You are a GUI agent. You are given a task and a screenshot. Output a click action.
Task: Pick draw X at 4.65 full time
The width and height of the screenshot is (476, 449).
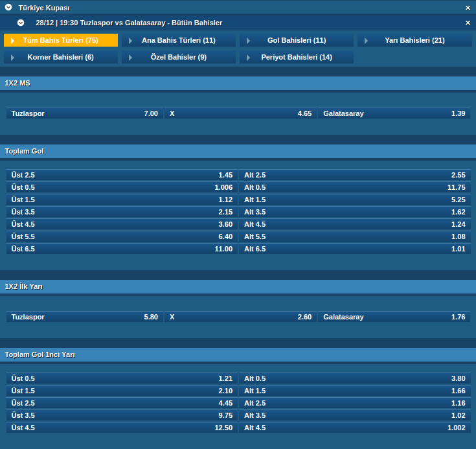tap(240, 113)
